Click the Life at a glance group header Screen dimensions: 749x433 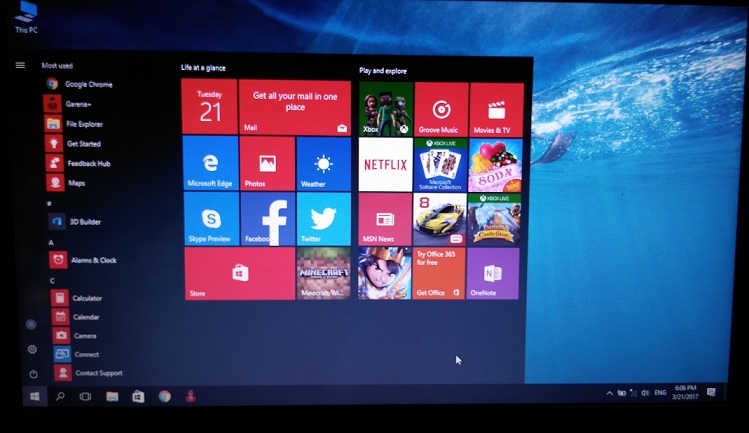[203, 67]
